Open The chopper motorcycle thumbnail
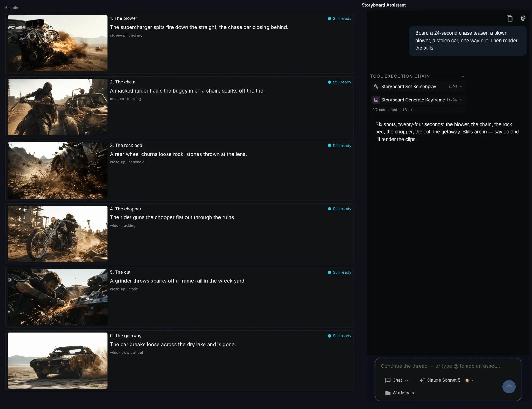The image size is (532, 409). tap(57, 234)
